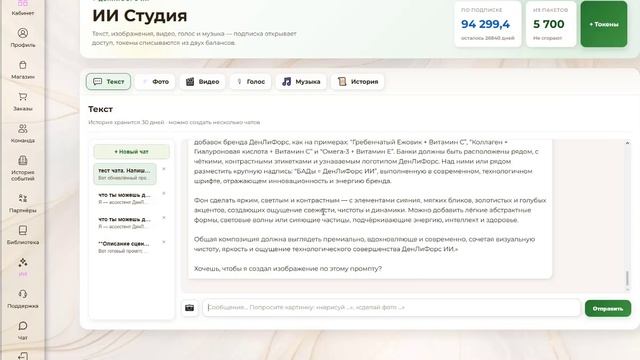Delete the 'тест чата. Напиш...' chat
The image size is (640, 360).
[164, 169]
